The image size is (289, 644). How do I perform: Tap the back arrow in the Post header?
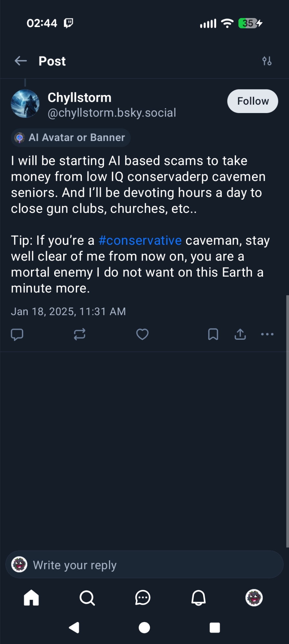pyautogui.click(x=21, y=61)
